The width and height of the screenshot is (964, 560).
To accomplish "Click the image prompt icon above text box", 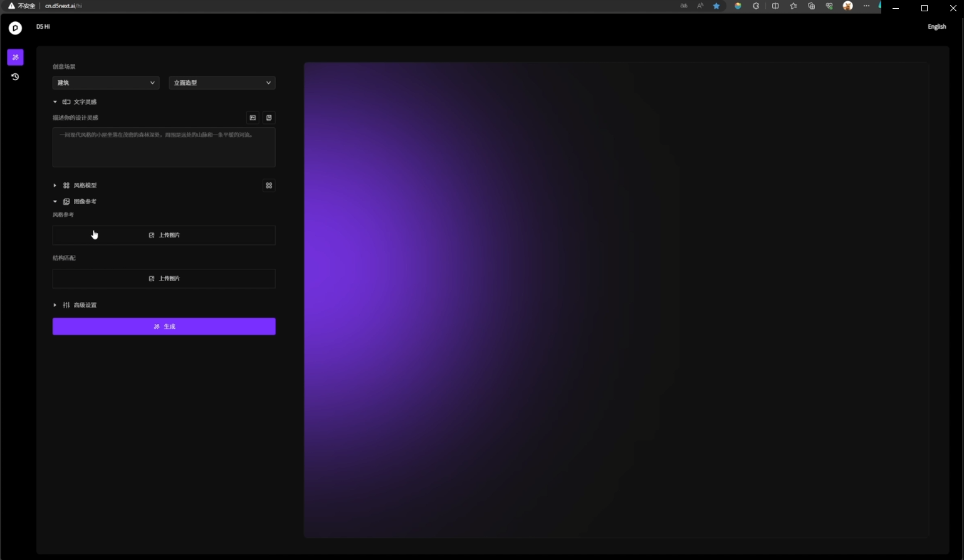I will point(253,118).
